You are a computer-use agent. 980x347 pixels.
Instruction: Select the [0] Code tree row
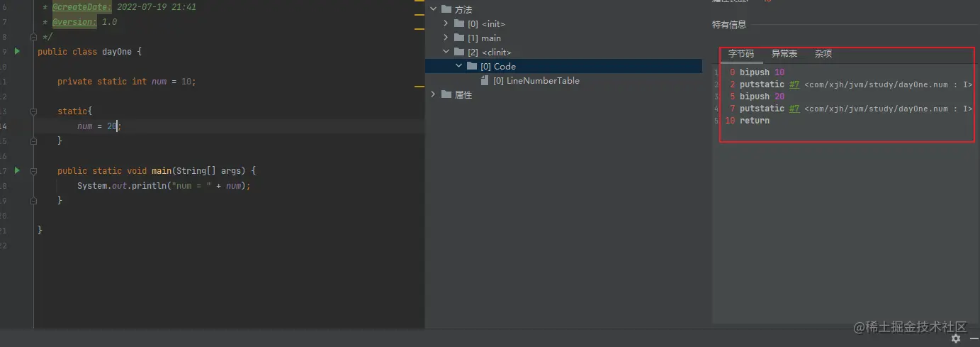click(563, 67)
